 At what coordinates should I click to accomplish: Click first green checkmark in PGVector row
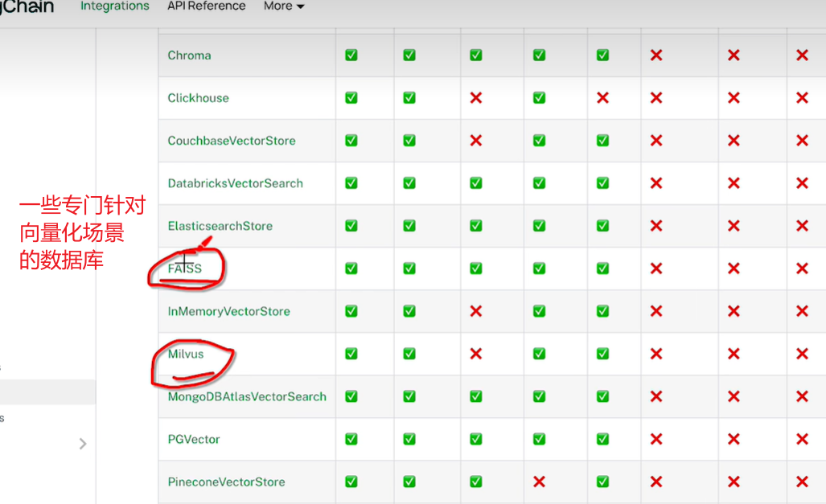tap(351, 439)
